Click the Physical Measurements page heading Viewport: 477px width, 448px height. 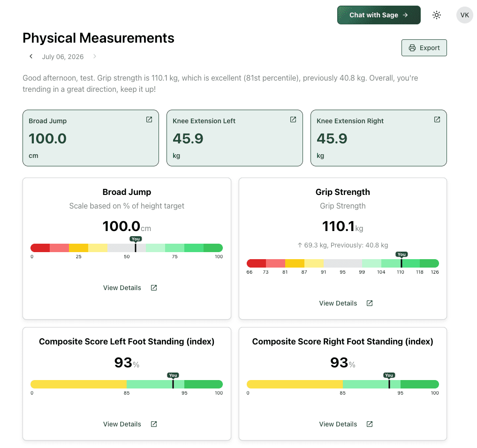(98, 38)
